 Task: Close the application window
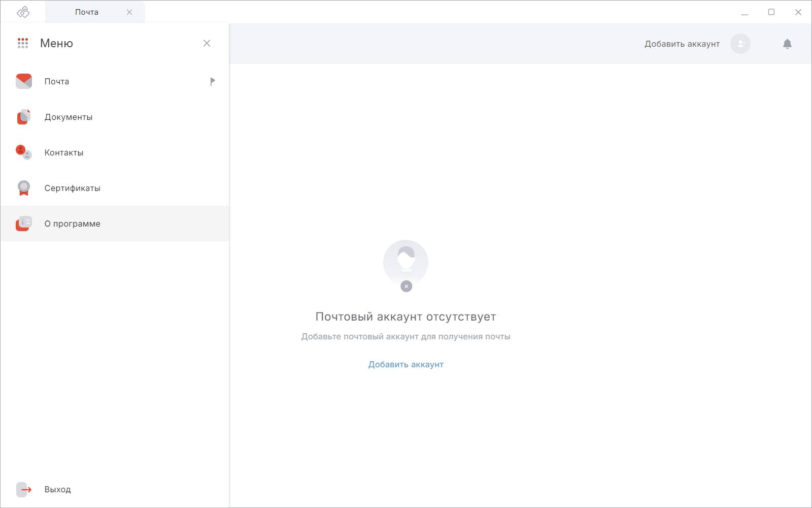tap(798, 12)
